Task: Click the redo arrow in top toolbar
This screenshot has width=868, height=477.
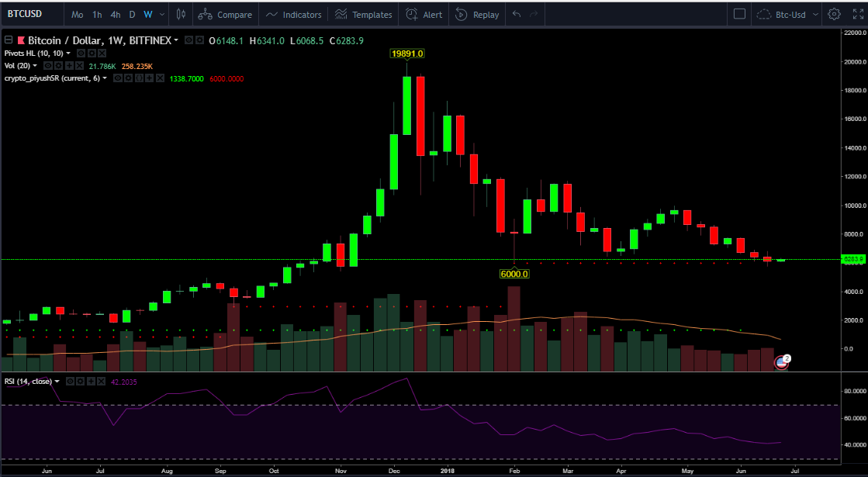Action: pyautogui.click(x=534, y=15)
